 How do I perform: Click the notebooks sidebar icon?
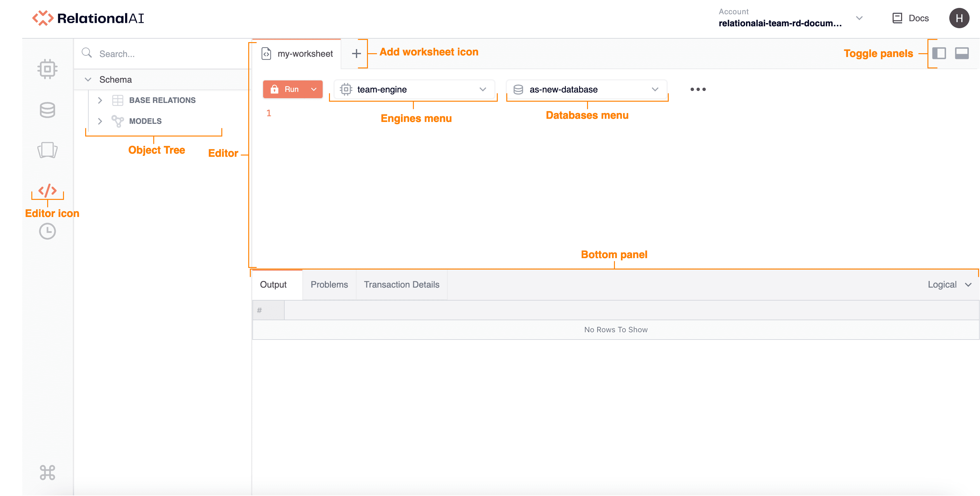click(47, 150)
